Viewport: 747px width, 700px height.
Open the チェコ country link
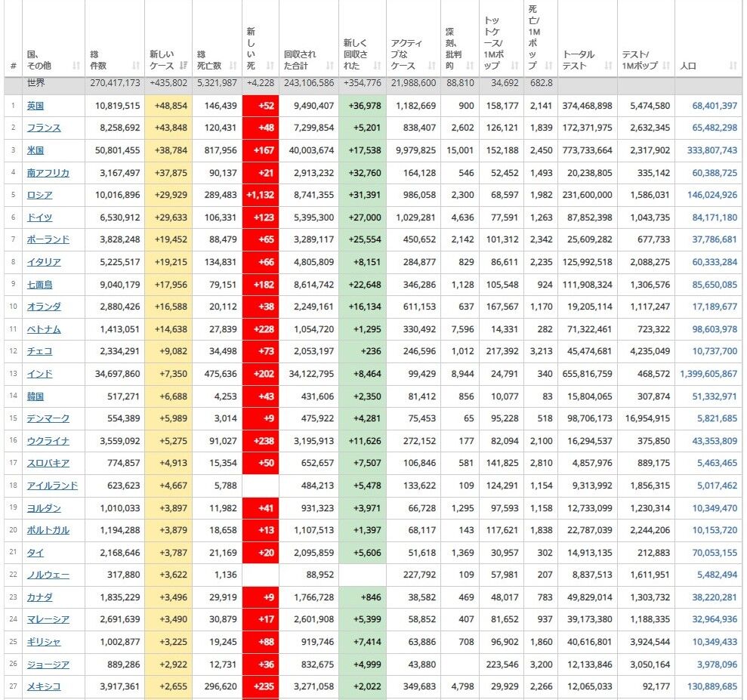[39, 351]
